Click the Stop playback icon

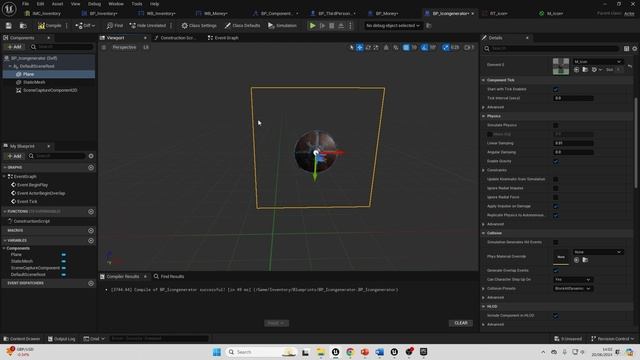click(332, 26)
